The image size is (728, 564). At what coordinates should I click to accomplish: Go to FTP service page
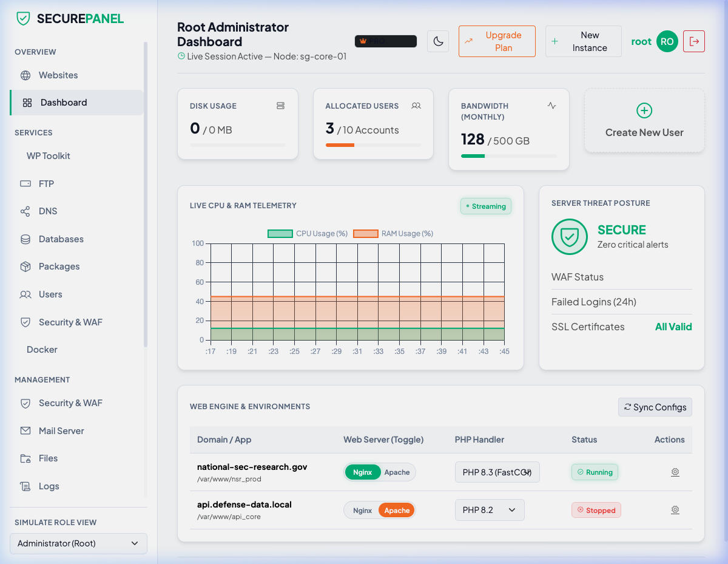76,183
